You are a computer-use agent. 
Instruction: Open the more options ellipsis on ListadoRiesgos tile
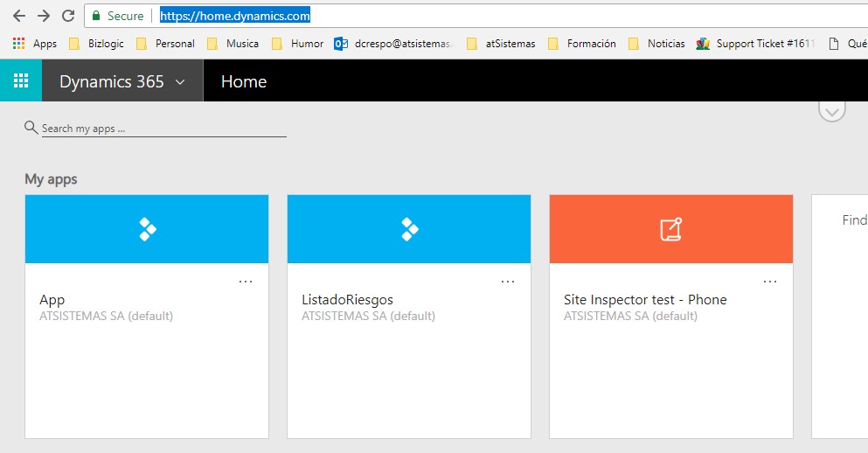click(x=508, y=282)
